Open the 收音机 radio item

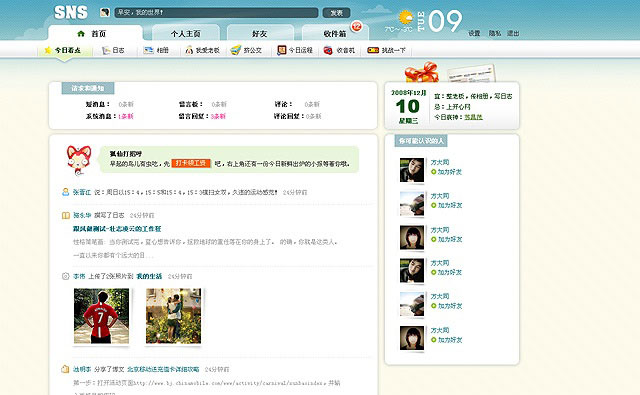coord(339,50)
